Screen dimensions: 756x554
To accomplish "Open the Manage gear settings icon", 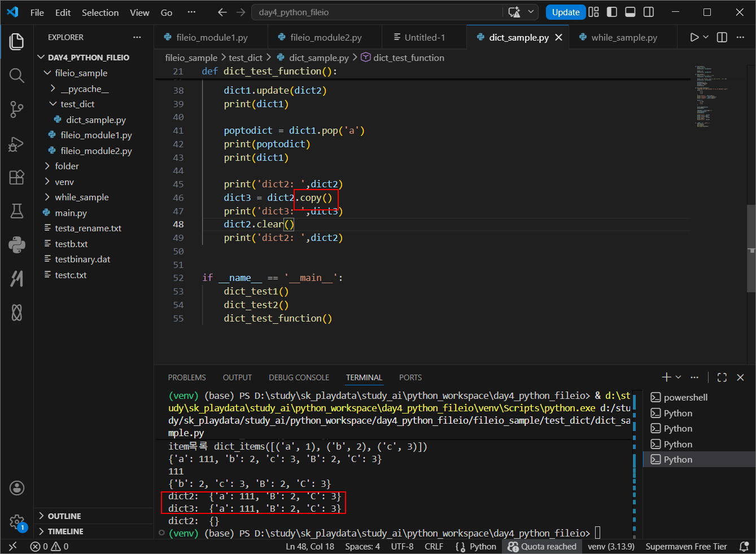I will [x=17, y=522].
